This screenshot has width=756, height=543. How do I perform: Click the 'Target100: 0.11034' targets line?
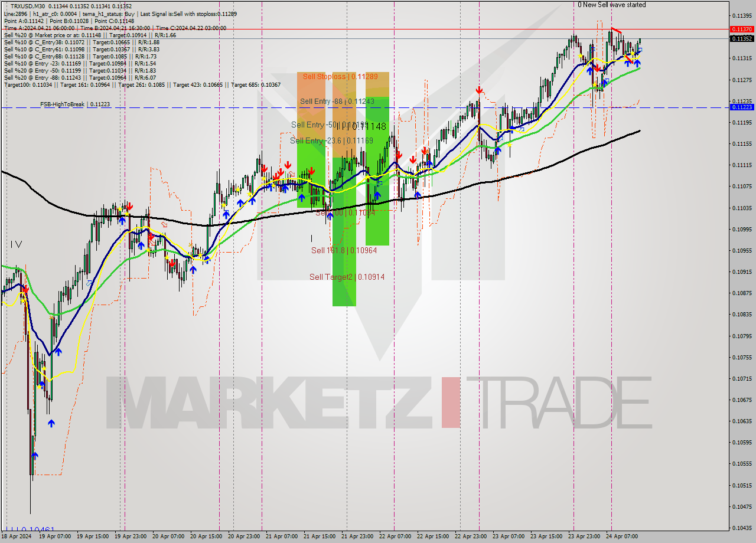pos(142,84)
